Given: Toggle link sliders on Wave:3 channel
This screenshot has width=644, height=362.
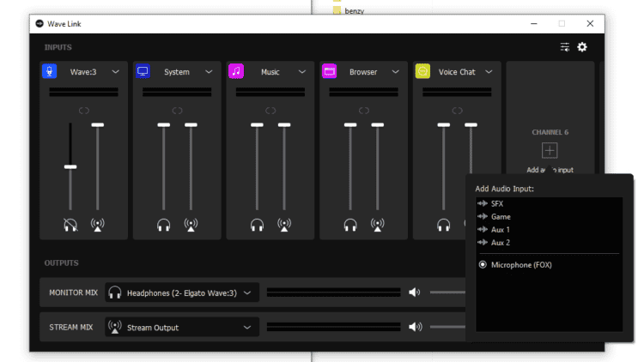Looking at the screenshot, I should coord(84,111).
